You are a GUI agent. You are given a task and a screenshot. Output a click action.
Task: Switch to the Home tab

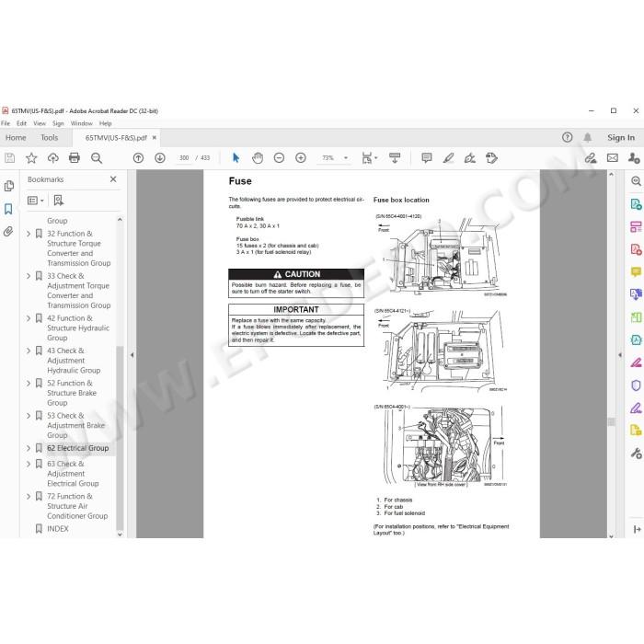tap(16, 138)
